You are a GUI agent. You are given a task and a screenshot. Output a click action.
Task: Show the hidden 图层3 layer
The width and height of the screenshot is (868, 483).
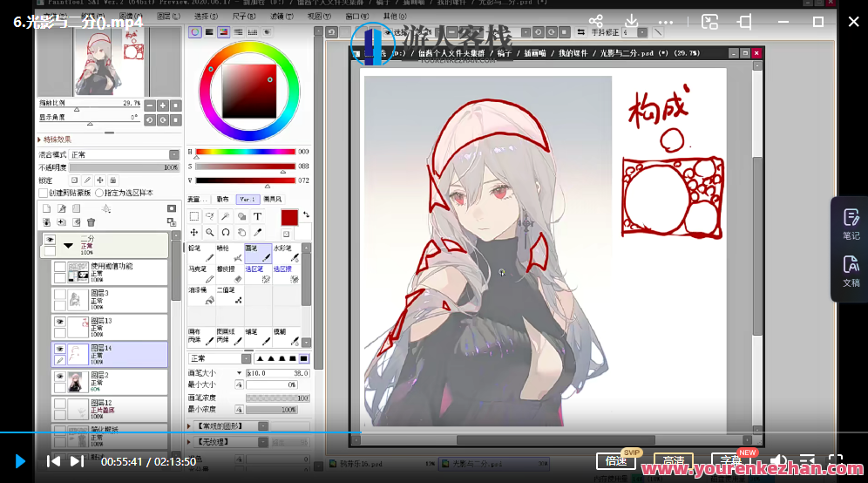pyautogui.click(x=60, y=294)
